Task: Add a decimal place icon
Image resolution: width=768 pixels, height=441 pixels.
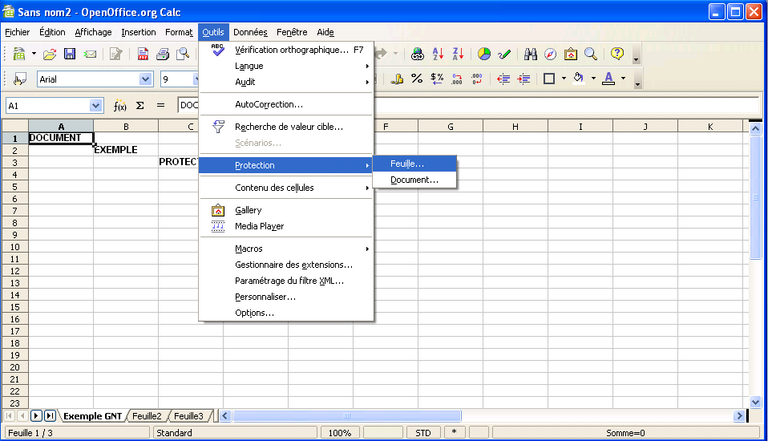Action: click(x=457, y=79)
